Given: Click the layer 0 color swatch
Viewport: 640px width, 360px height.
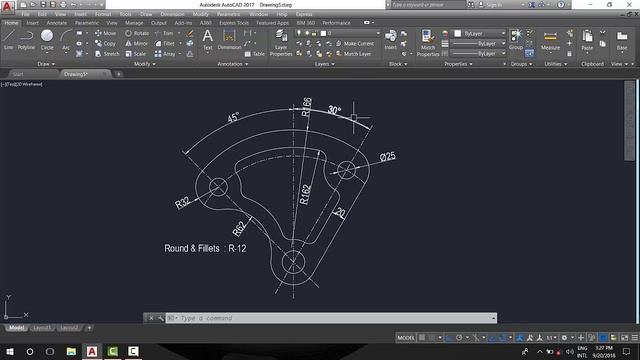Looking at the screenshot, I should (x=323, y=33).
